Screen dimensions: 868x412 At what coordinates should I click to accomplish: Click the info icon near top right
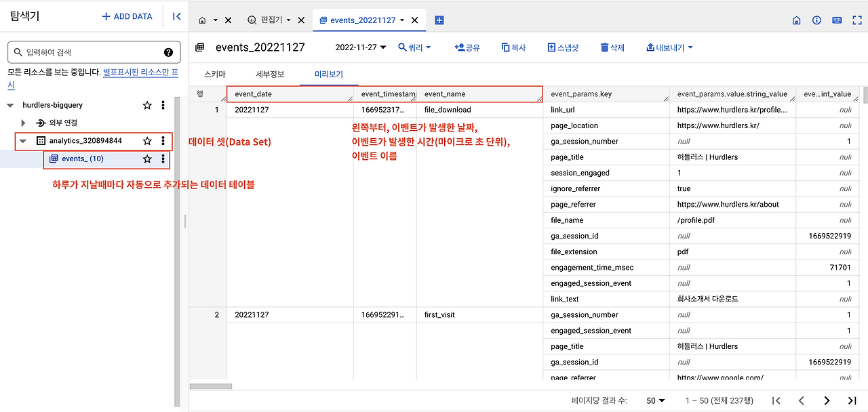pos(816,20)
